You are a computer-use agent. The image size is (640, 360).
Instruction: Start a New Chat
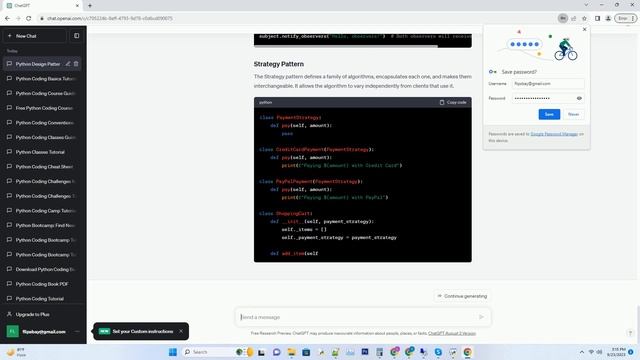pos(35,36)
